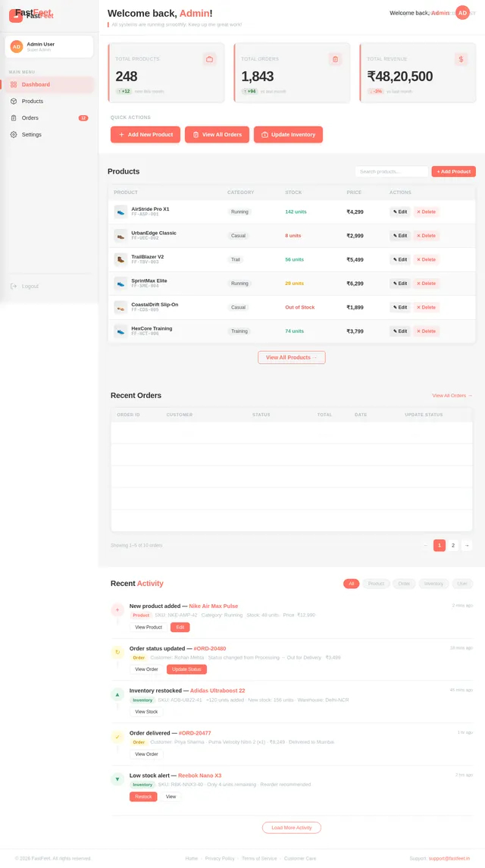This screenshot has height=868, width=485.
Task: Click the Total Revenue dollar icon
Action: click(462, 58)
